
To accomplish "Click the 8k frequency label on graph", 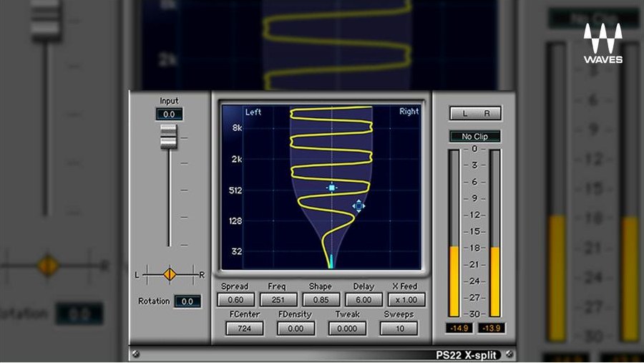I will [x=237, y=128].
